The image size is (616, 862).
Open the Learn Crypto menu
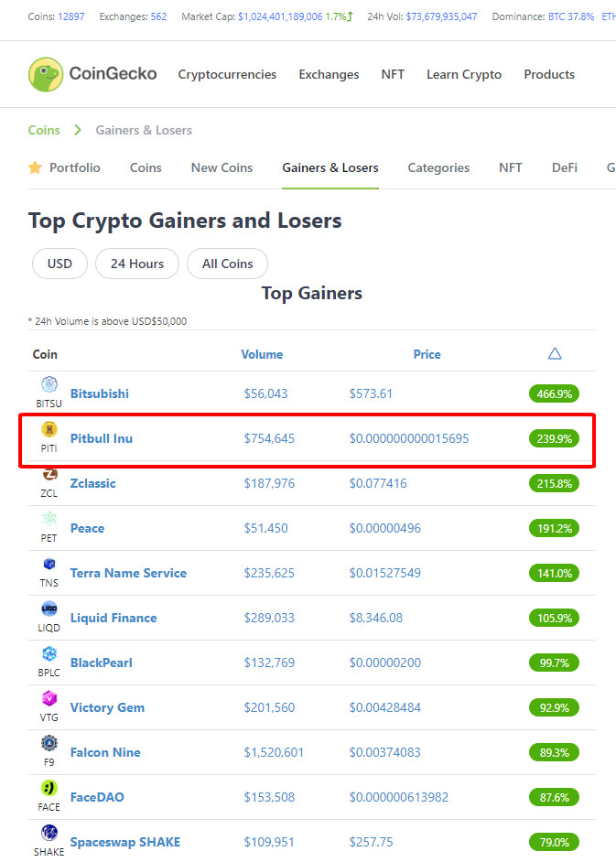point(464,75)
